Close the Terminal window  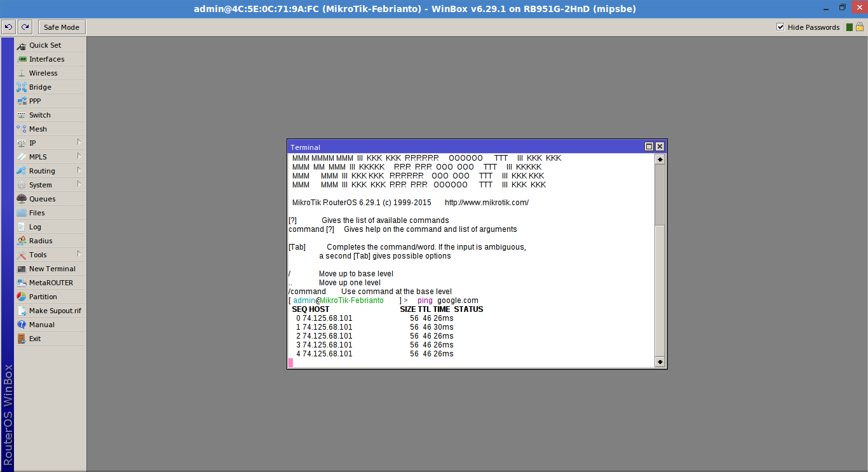[660, 147]
